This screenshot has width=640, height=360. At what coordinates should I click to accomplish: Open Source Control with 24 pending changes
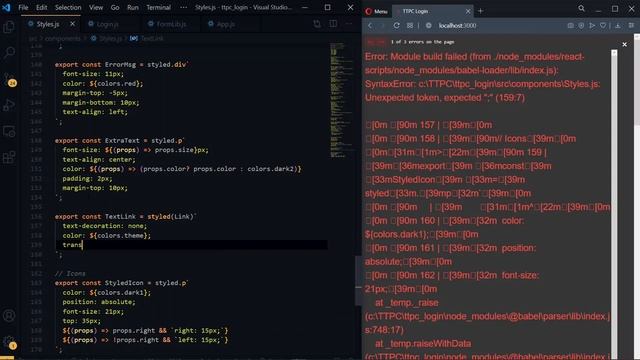point(9,79)
